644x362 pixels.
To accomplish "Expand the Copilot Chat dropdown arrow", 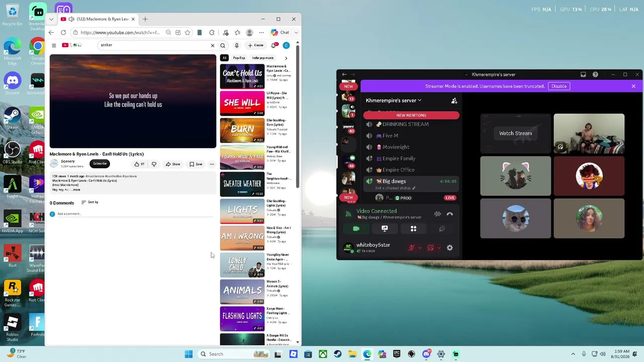I will pos(296,33).
